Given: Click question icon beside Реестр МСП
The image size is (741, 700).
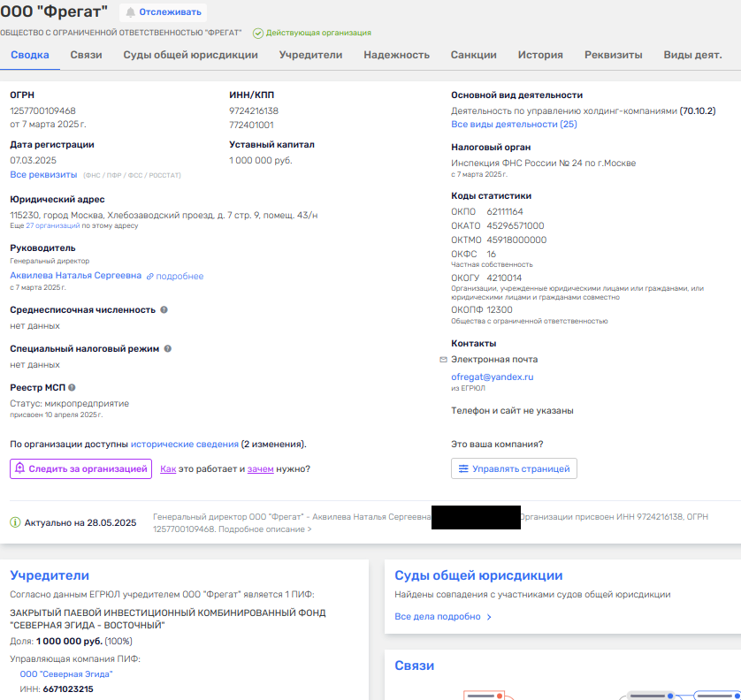Looking at the screenshot, I should 72,387.
